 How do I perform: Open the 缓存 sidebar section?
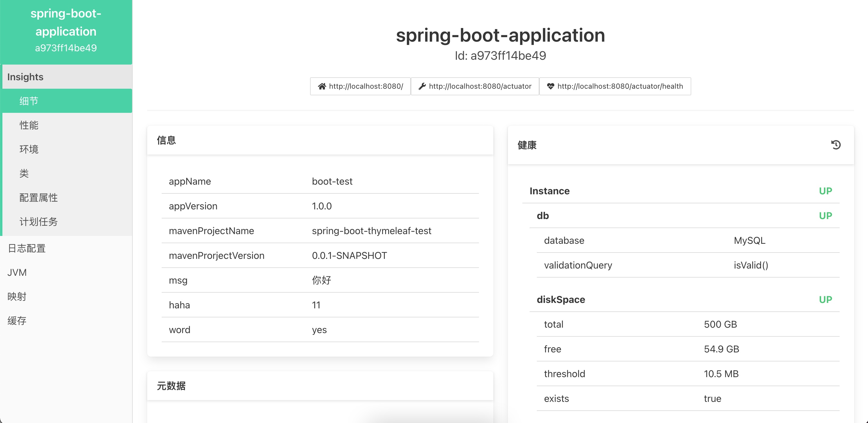pos(17,320)
